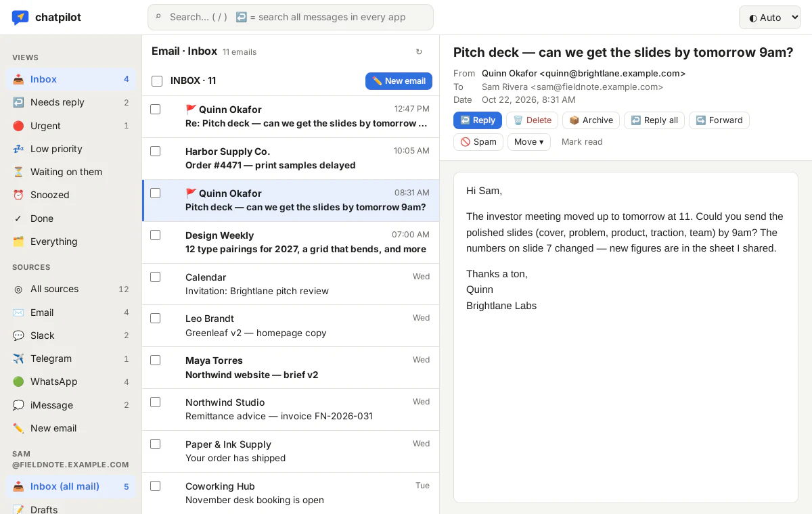Viewport: 812px width, 514px height.
Task: Open Design Weekly 12 type pairings email
Action: click(x=291, y=242)
